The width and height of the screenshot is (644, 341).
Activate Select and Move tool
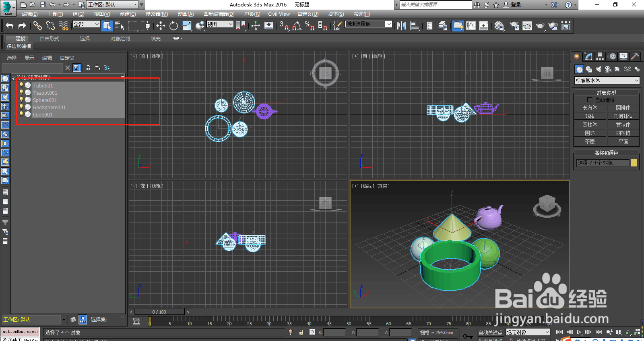point(161,26)
